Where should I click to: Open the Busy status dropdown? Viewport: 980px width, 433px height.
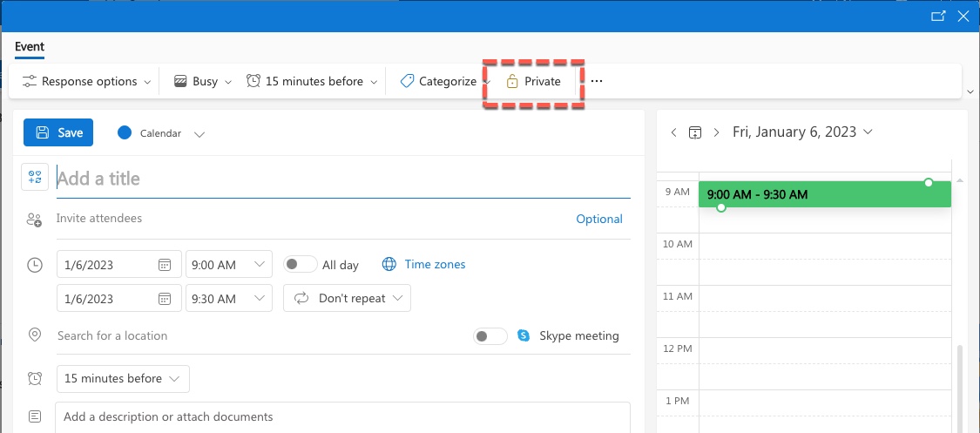coord(228,82)
